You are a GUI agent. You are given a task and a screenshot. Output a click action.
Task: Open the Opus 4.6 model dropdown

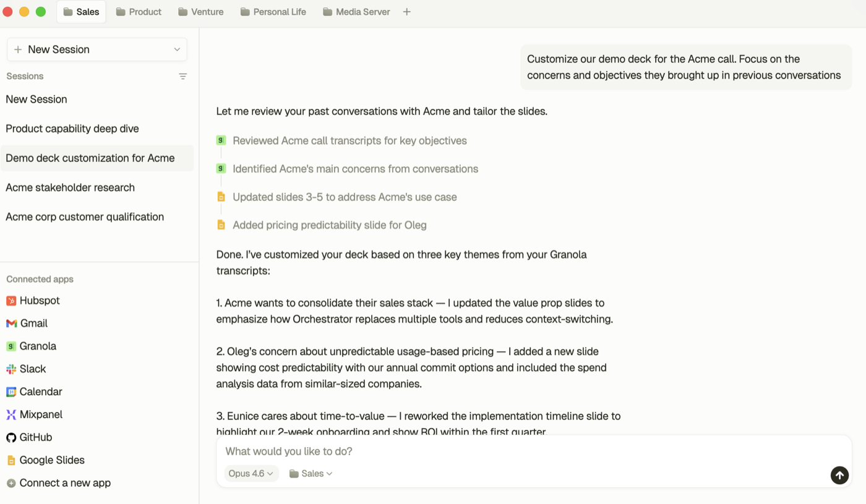[x=251, y=474]
